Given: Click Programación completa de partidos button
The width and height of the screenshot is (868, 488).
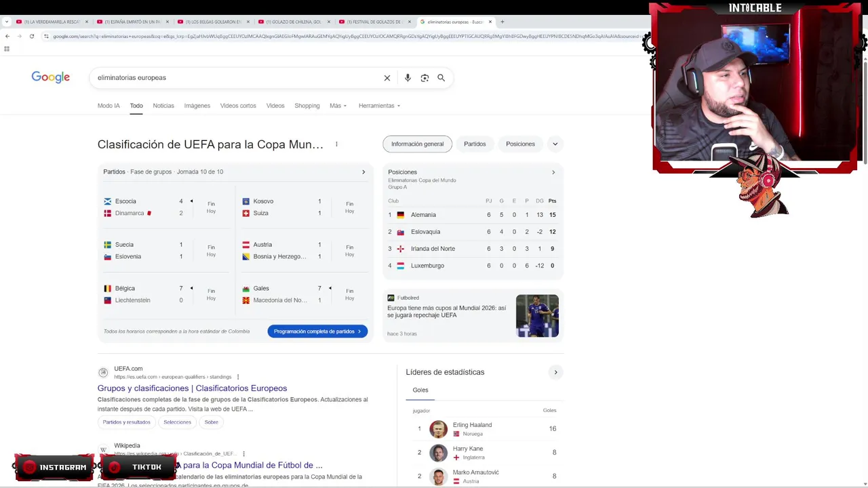Looking at the screenshot, I should (317, 331).
